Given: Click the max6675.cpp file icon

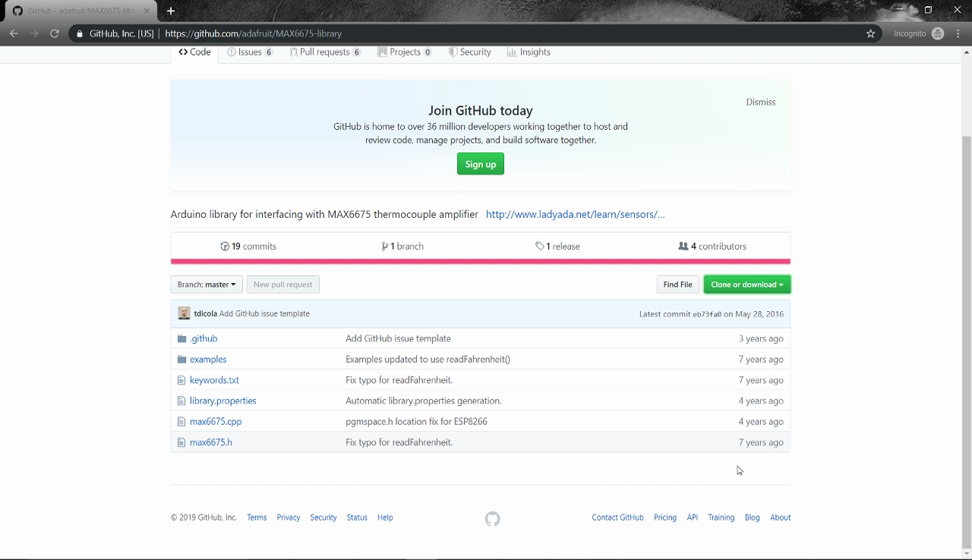Looking at the screenshot, I should pos(181,421).
